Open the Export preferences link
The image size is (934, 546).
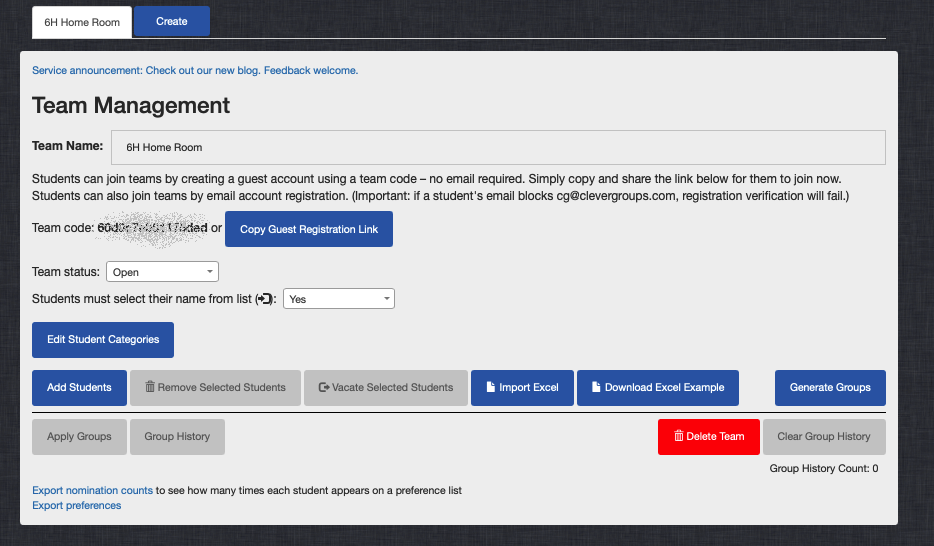(x=76, y=506)
